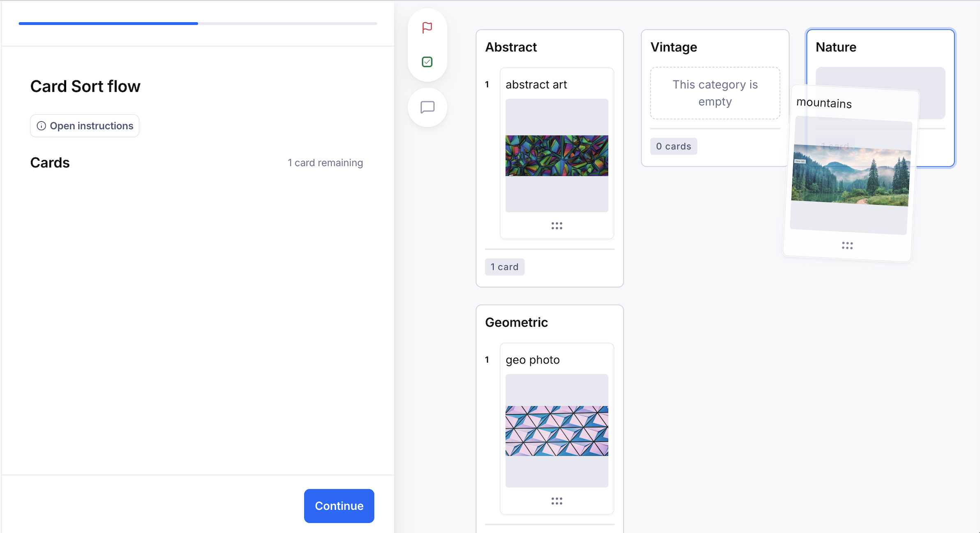Grab the mountains card drag handle
The image size is (980, 533).
click(x=847, y=246)
